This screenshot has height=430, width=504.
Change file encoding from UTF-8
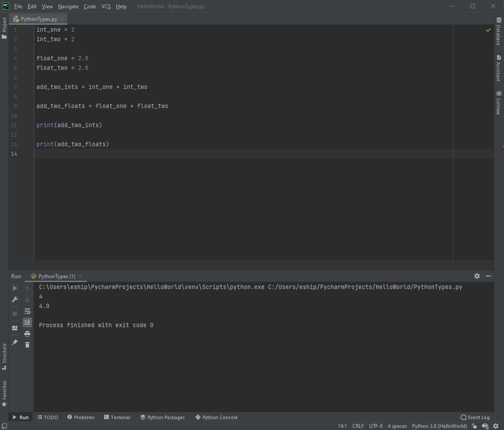376,426
